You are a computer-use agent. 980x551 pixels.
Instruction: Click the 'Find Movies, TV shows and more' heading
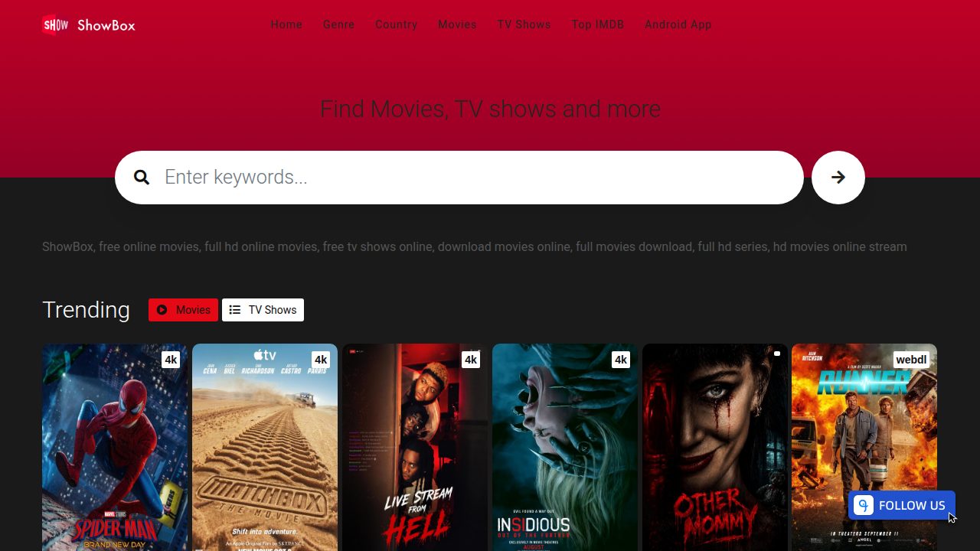point(490,109)
